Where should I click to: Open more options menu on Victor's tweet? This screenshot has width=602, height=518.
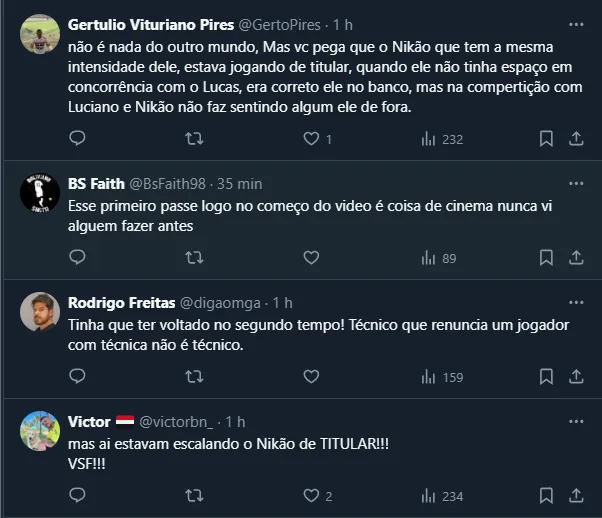(x=576, y=421)
